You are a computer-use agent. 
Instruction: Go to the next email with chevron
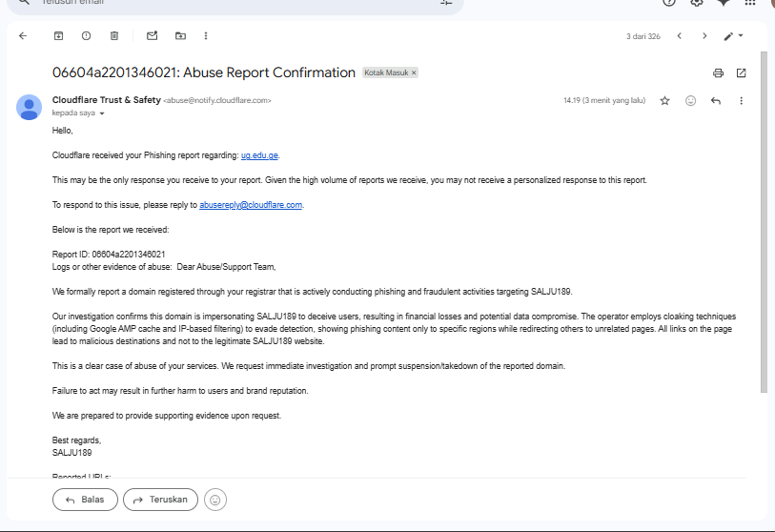pos(704,36)
